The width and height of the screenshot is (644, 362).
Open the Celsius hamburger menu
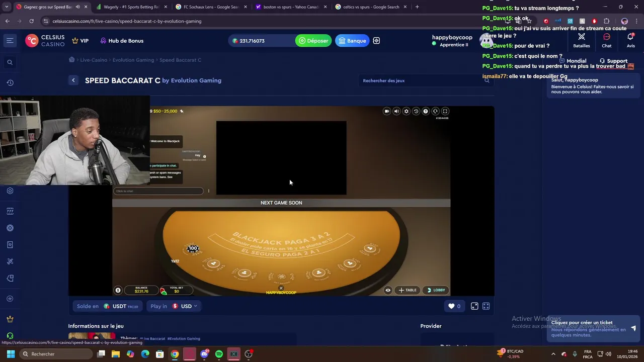pos(10,41)
